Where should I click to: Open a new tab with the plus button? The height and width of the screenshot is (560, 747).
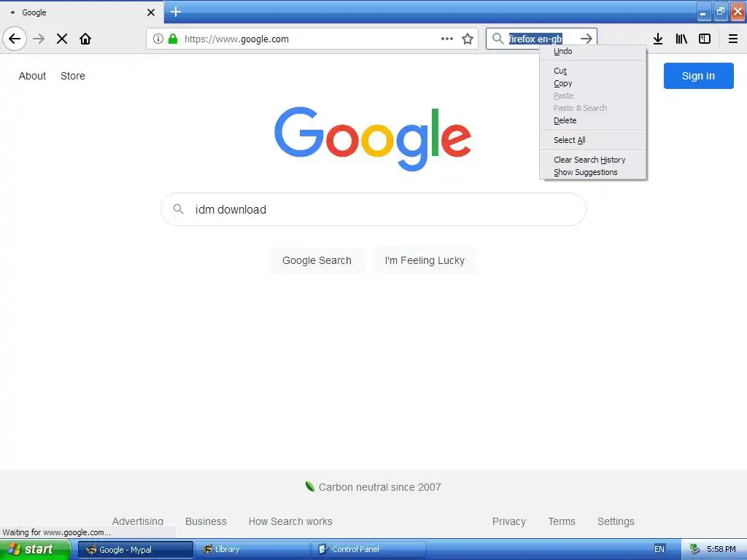click(x=176, y=12)
